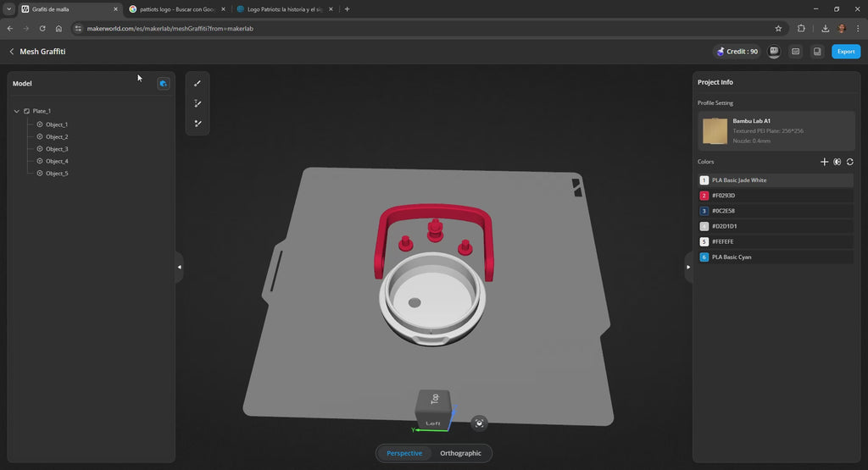Select the bottom brush tool in vertical toolbar
The width and height of the screenshot is (868, 470).
coord(198,124)
